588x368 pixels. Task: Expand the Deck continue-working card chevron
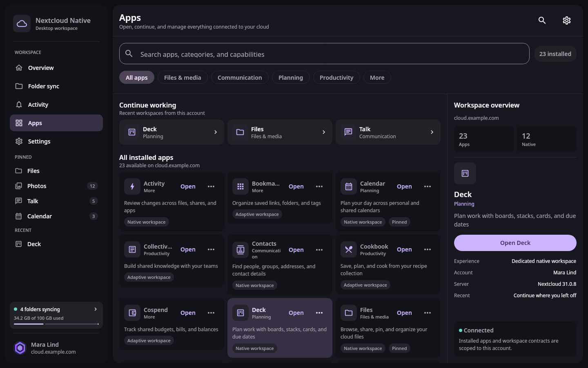click(x=216, y=132)
